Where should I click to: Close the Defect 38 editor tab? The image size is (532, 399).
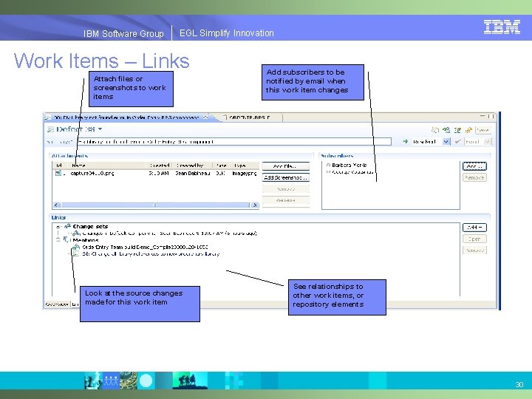pyautogui.click(x=205, y=117)
